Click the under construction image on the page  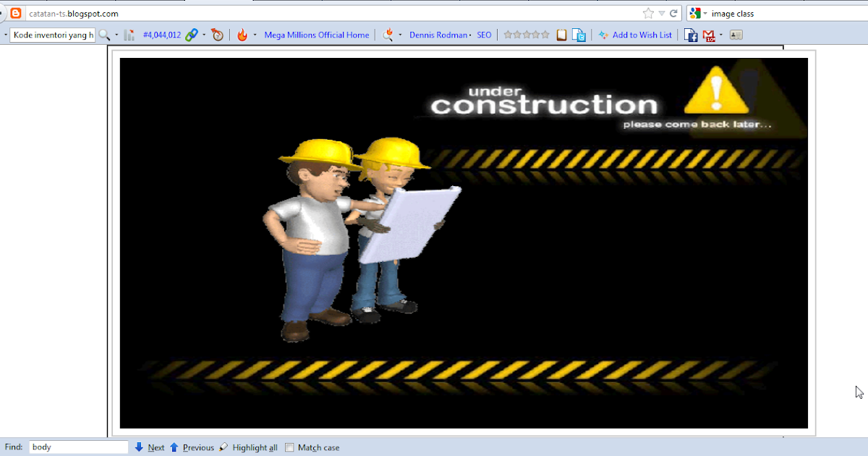tap(464, 243)
